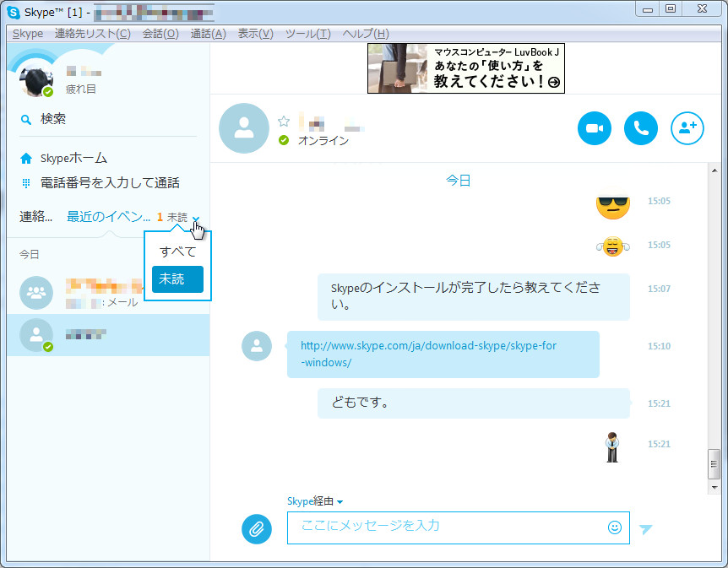
Task: Open the emoticon picker in the message box
Action: [x=615, y=527]
